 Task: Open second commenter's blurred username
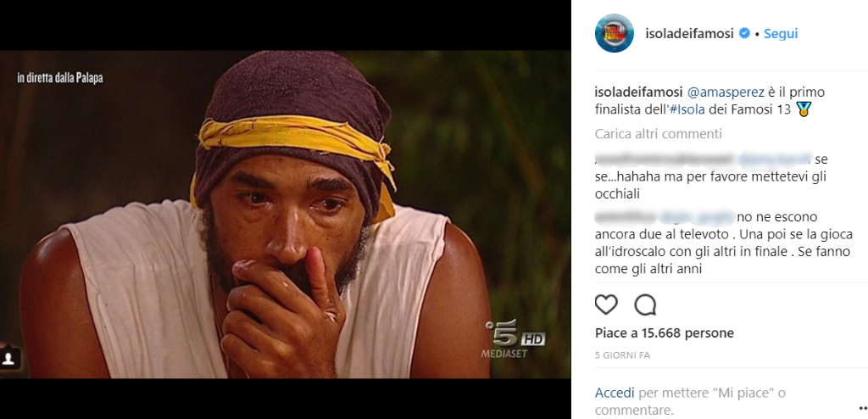pyautogui.click(x=625, y=216)
